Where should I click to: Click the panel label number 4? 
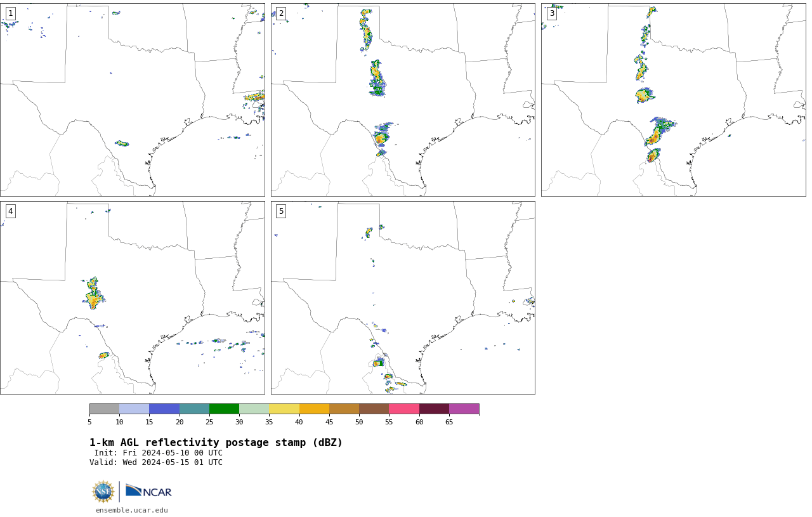pos(10,211)
